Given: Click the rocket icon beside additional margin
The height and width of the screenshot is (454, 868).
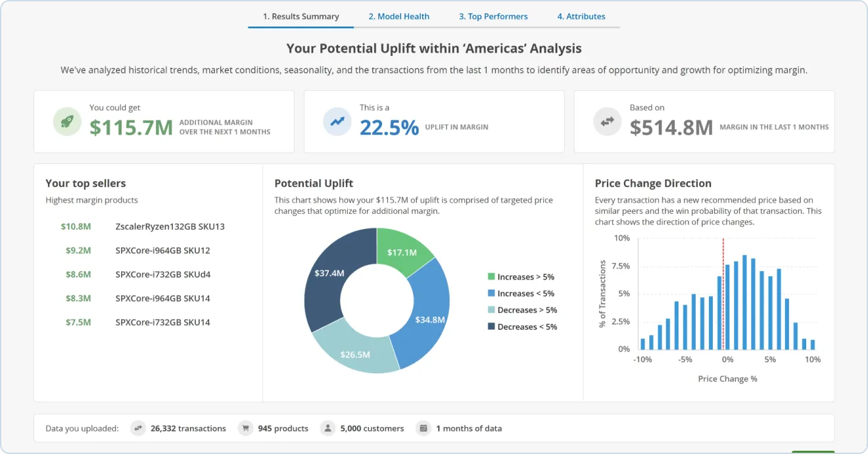Looking at the screenshot, I should [67, 122].
